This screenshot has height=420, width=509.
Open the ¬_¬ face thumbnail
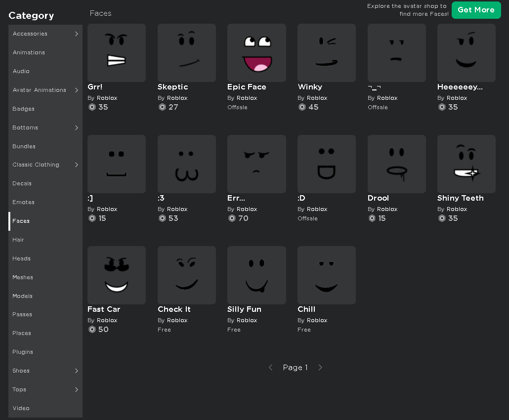(397, 52)
